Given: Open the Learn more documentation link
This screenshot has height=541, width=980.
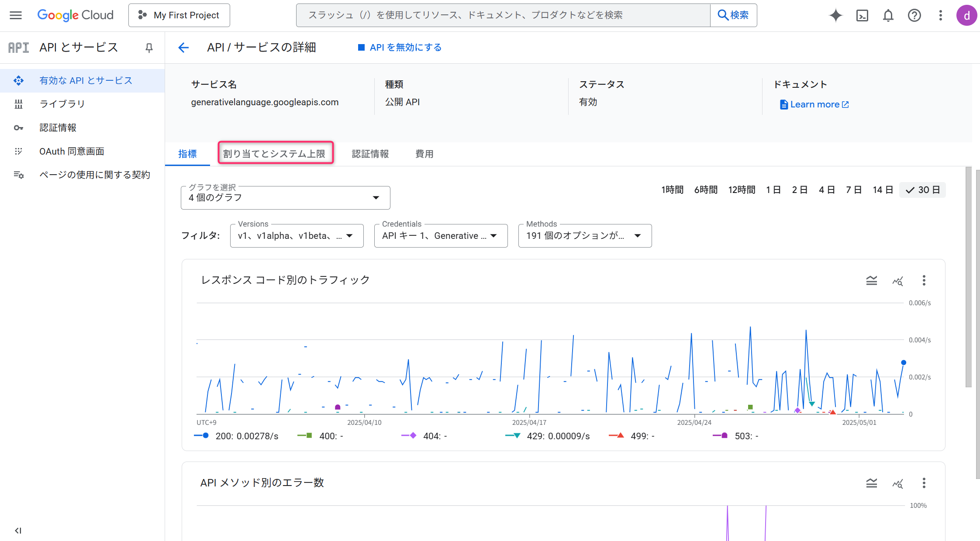Looking at the screenshot, I should click(814, 105).
